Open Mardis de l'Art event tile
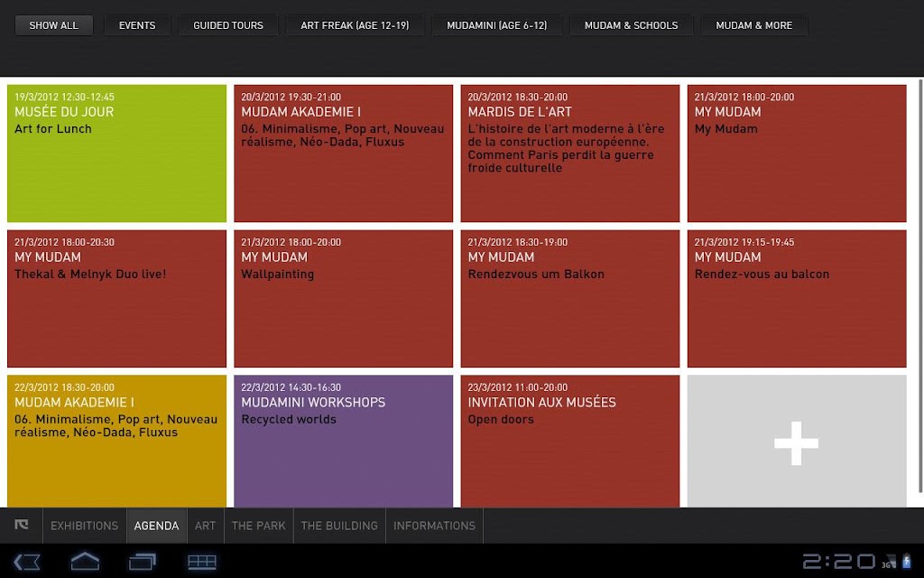The height and width of the screenshot is (578, 924). click(570, 154)
